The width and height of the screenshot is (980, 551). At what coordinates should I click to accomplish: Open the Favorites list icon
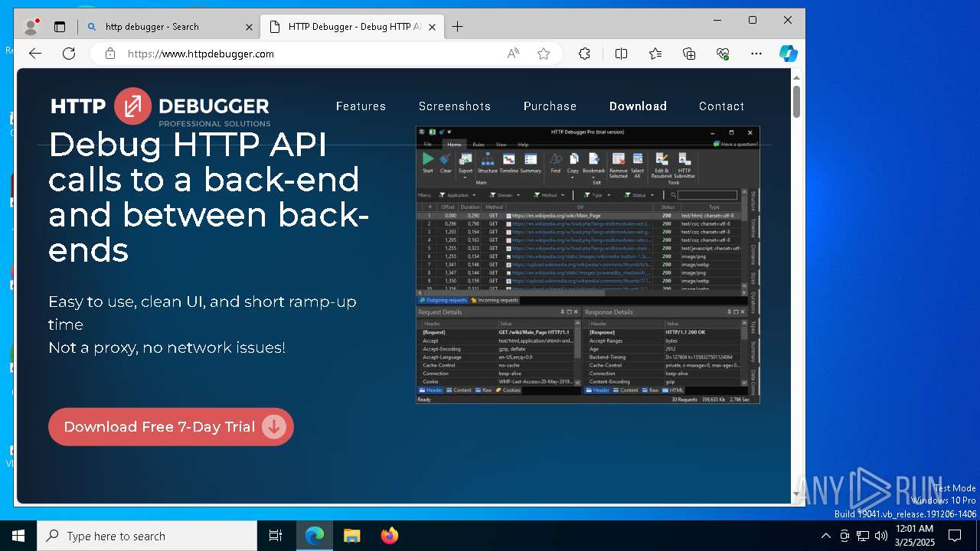[655, 54]
